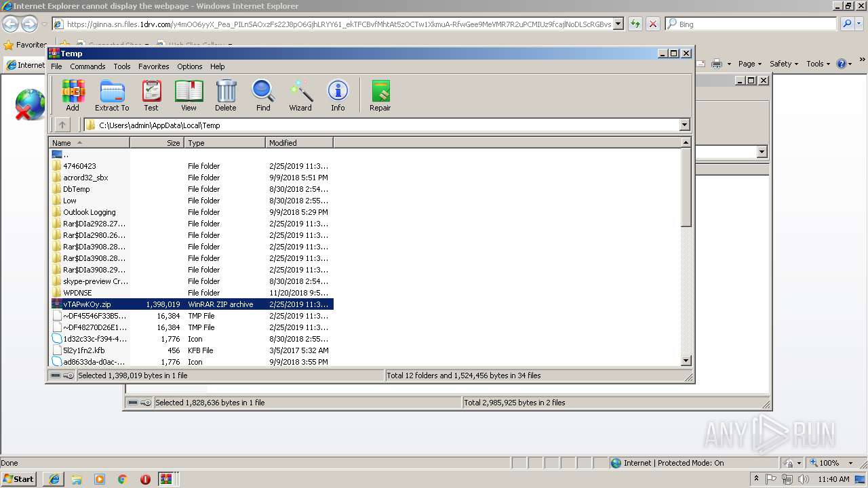Click the key icon in background WinRAR status bar
The image size is (868, 488).
click(146, 403)
